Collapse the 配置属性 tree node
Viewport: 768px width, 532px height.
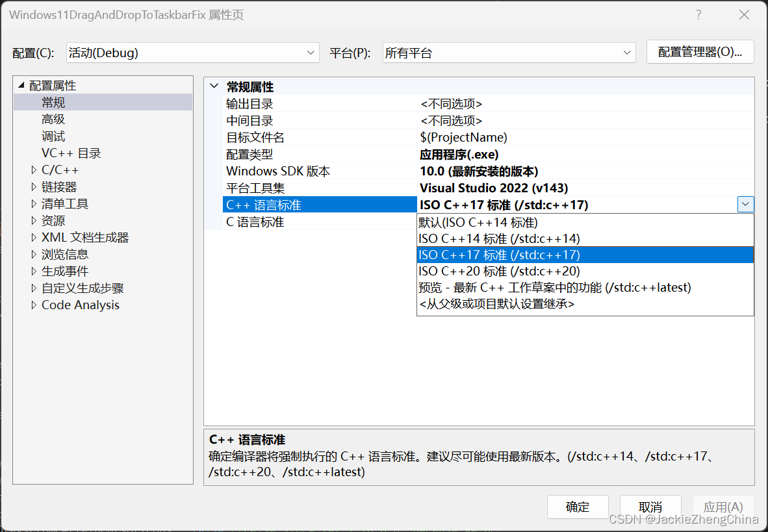(21, 85)
